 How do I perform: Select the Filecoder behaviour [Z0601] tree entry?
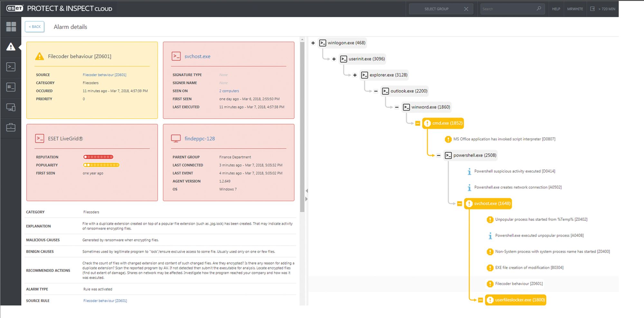click(519, 284)
